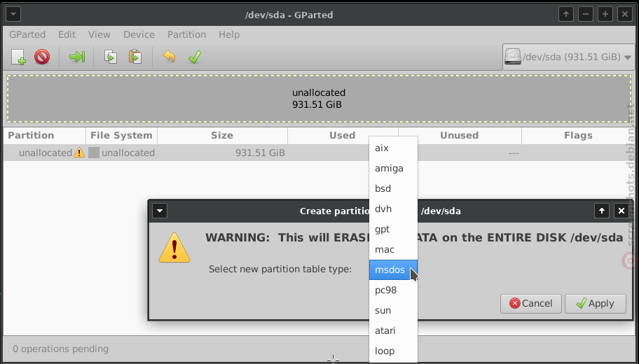Click the Flags column header
This screenshot has width=639, height=364.
[578, 136]
